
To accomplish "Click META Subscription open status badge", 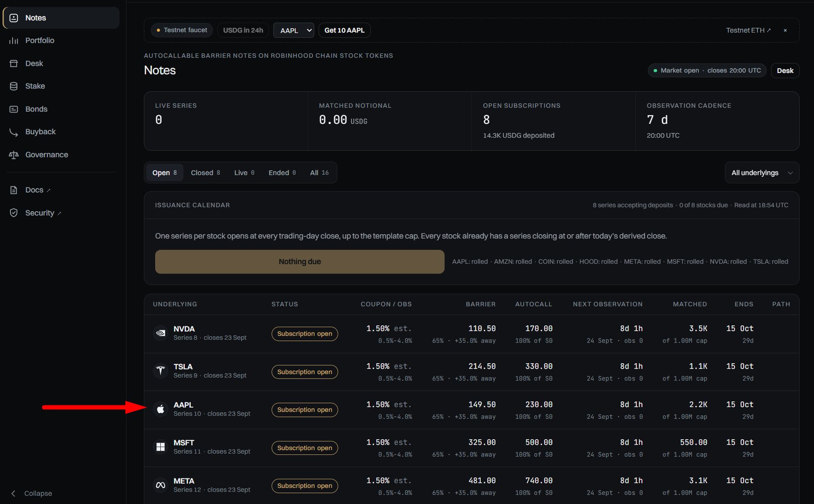I will 305,486.
